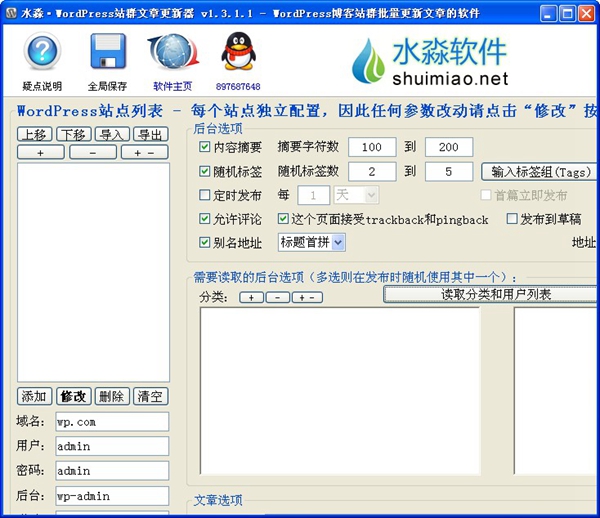Enable the 定时发布 checkbox
Screen dimensions: 600x518
tap(204, 195)
